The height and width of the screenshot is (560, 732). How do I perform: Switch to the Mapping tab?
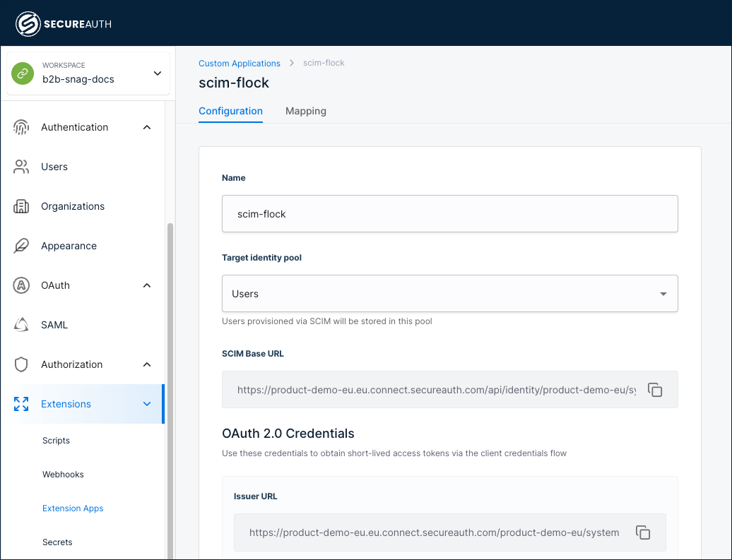pos(306,111)
